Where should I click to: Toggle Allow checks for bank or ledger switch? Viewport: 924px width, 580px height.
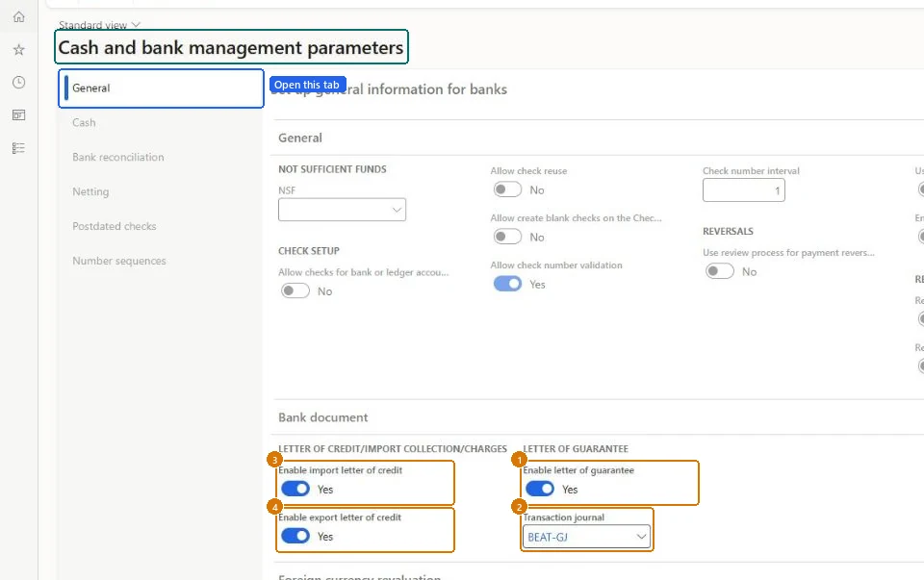[x=295, y=290]
